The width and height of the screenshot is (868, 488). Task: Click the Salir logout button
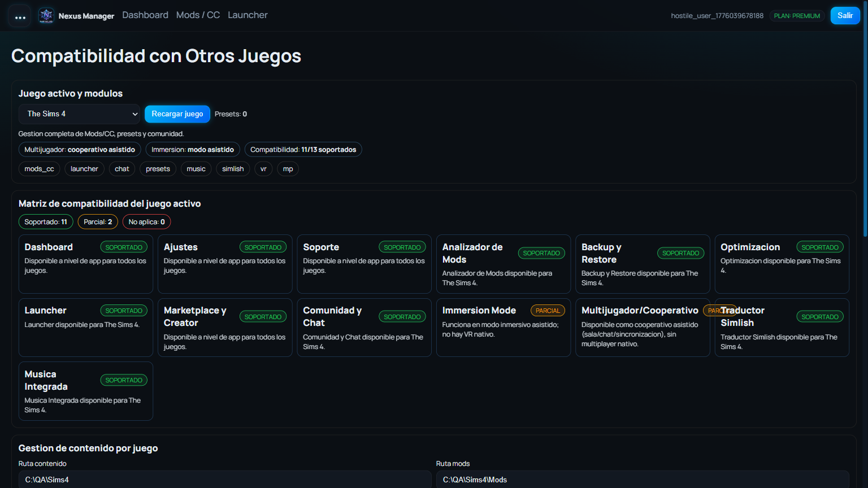pyautogui.click(x=845, y=16)
